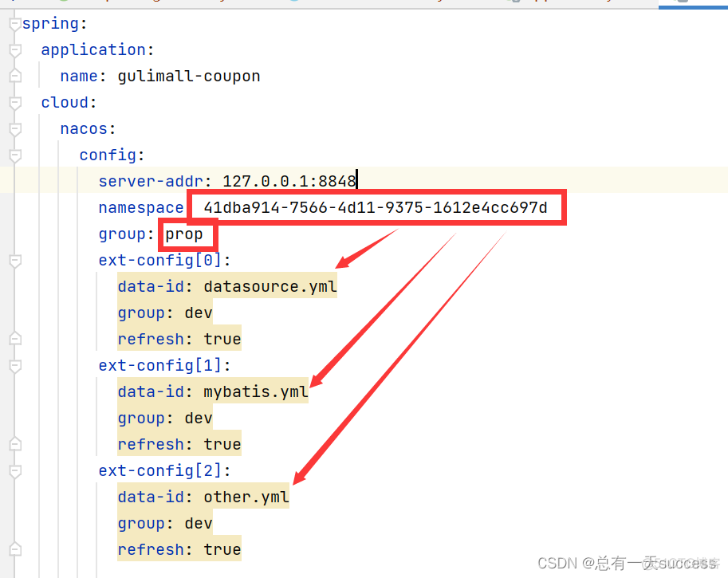728x578 pixels.
Task: Click the ext-config[1] key
Action: (159, 366)
